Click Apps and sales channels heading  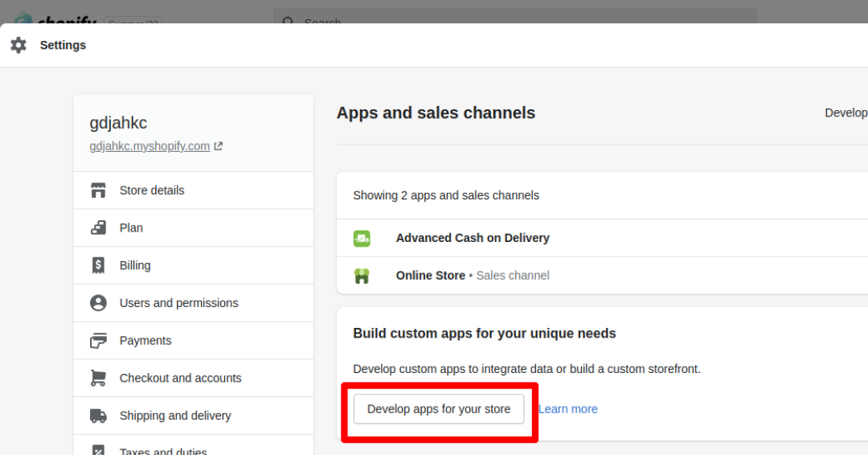436,113
